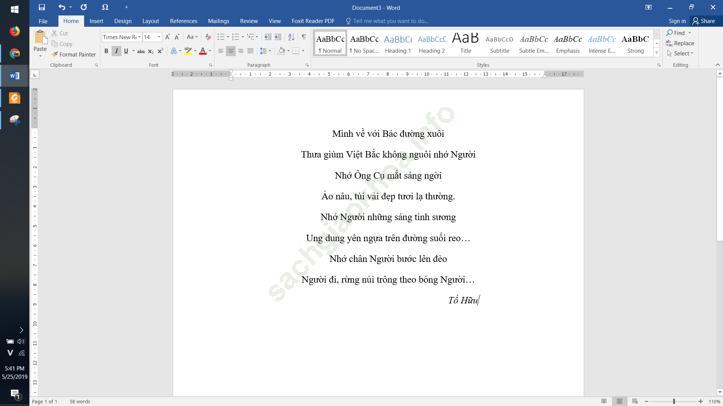
Task: Switch to the Insert tab
Action: [96, 21]
